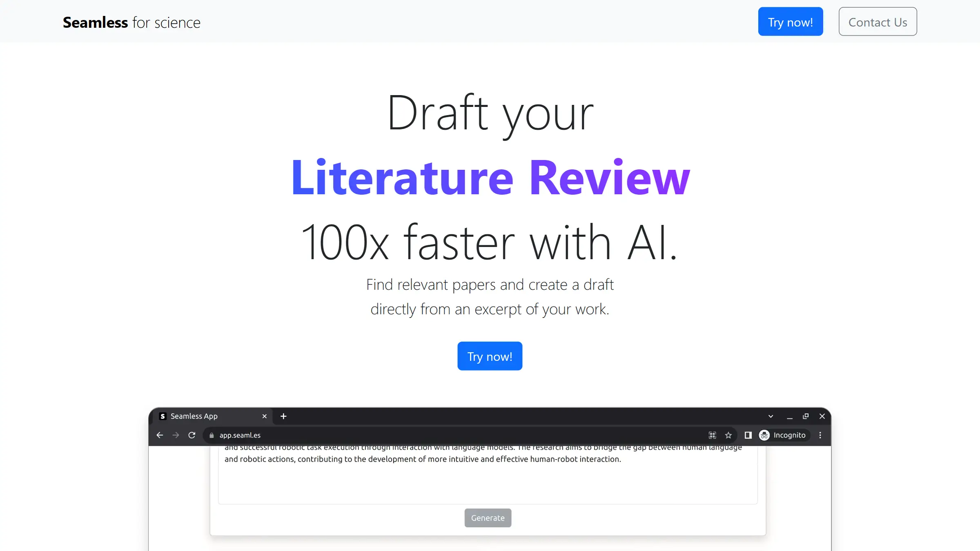
Task: Click the browser refresh icon
Action: [x=192, y=435]
